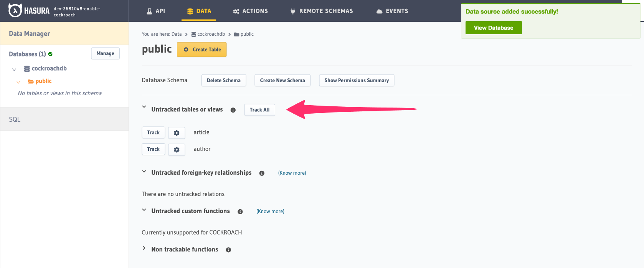The image size is (644, 268).
Task: Open the Actions tab
Action: (x=250, y=11)
